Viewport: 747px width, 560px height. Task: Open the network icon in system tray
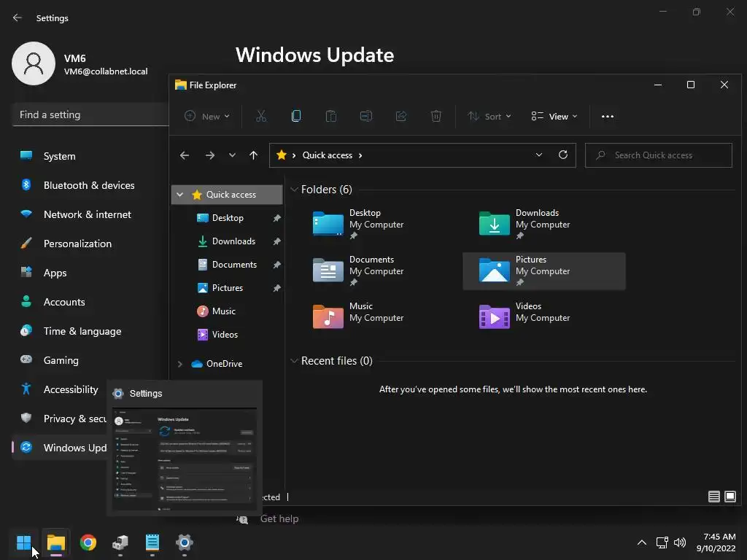click(662, 542)
